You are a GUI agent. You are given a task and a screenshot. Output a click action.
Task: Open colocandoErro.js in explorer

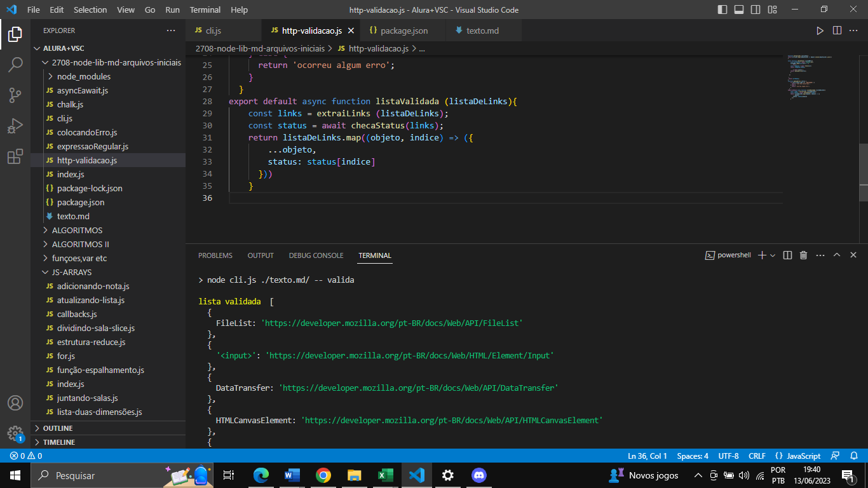click(x=108, y=132)
